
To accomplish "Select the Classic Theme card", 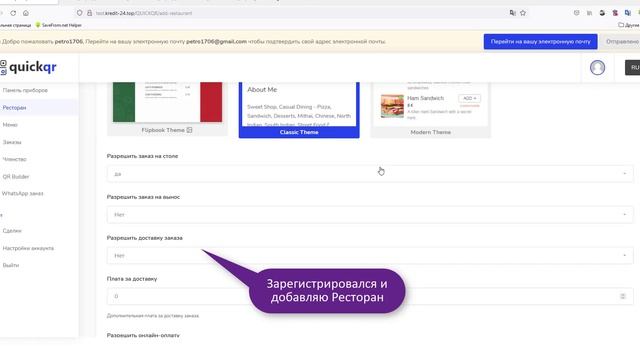I will coord(299,110).
